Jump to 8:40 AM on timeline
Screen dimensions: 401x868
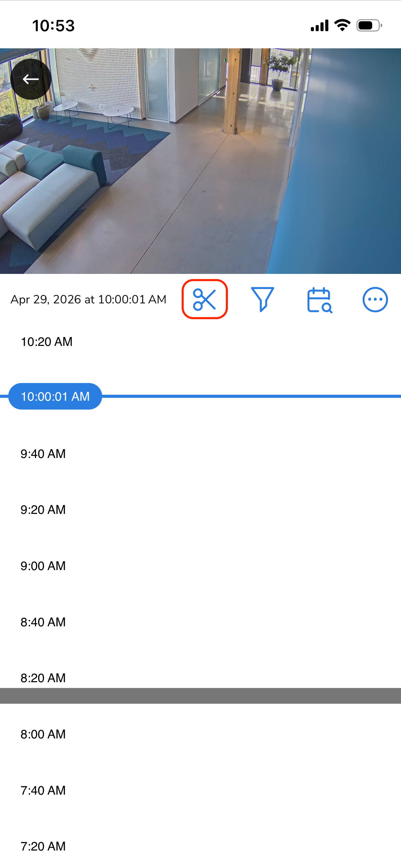43,622
